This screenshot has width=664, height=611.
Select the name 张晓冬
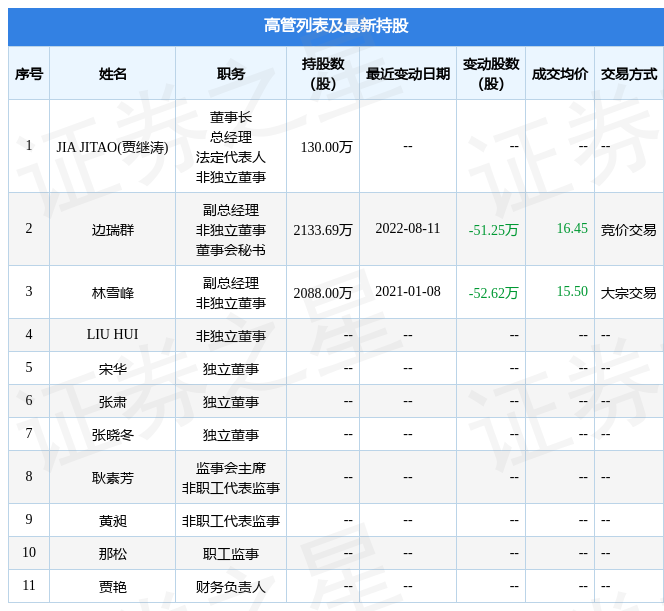pyautogui.click(x=113, y=435)
